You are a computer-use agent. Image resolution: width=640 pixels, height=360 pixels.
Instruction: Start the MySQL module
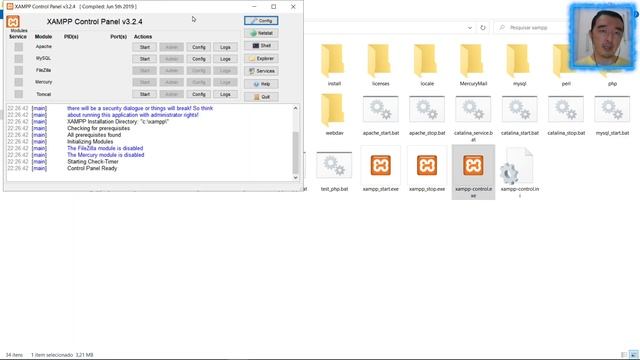144,59
